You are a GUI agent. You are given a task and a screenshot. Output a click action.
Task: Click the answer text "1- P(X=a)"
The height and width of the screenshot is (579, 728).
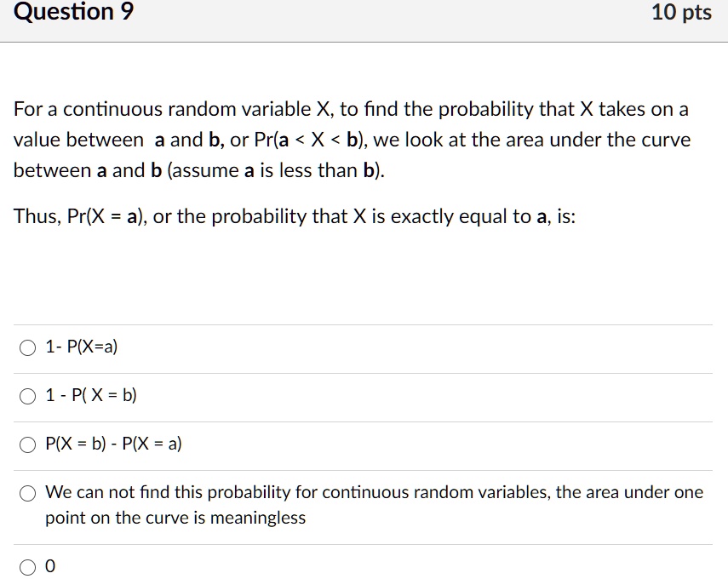pos(81,346)
